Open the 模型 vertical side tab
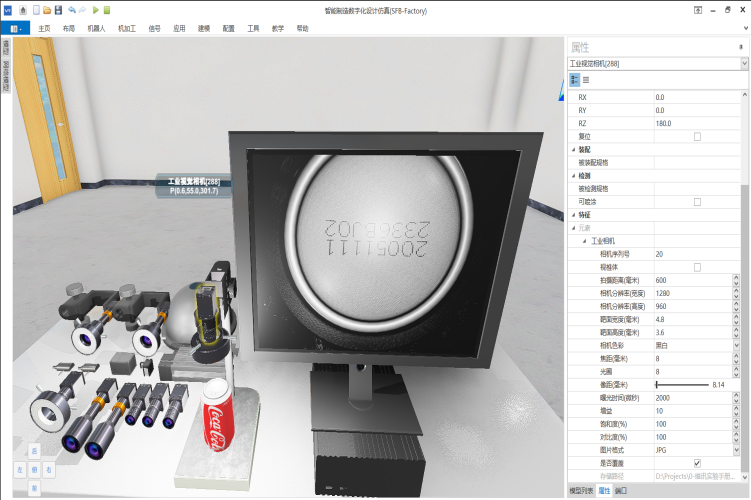The image size is (751, 500). (x=6, y=47)
